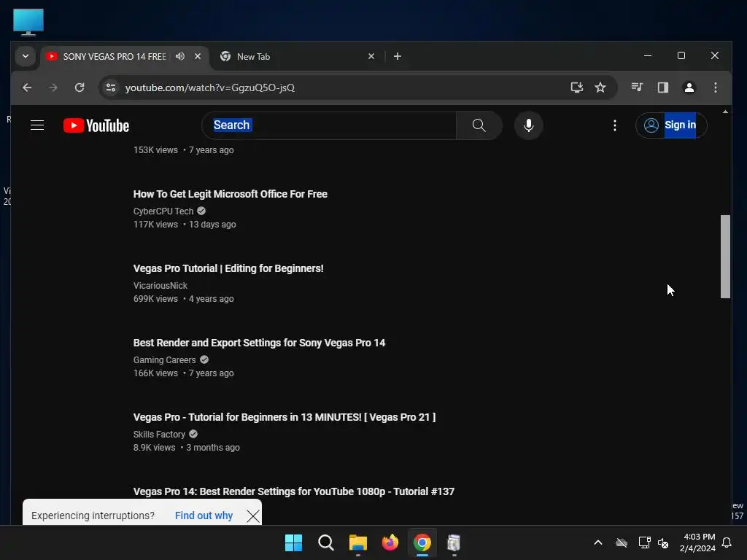Open Vegas Pro 14 Best Render Settings Tutorial #137
The height and width of the screenshot is (560, 747).
[293, 491]
